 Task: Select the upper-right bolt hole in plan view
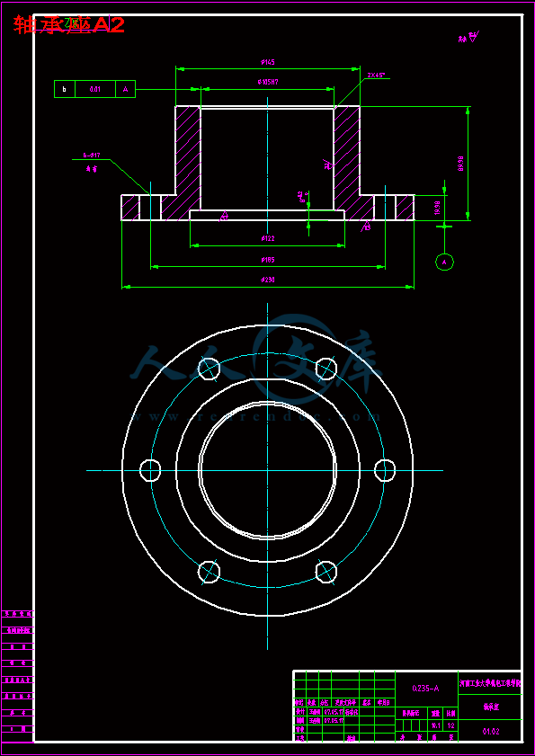(326, 369)
